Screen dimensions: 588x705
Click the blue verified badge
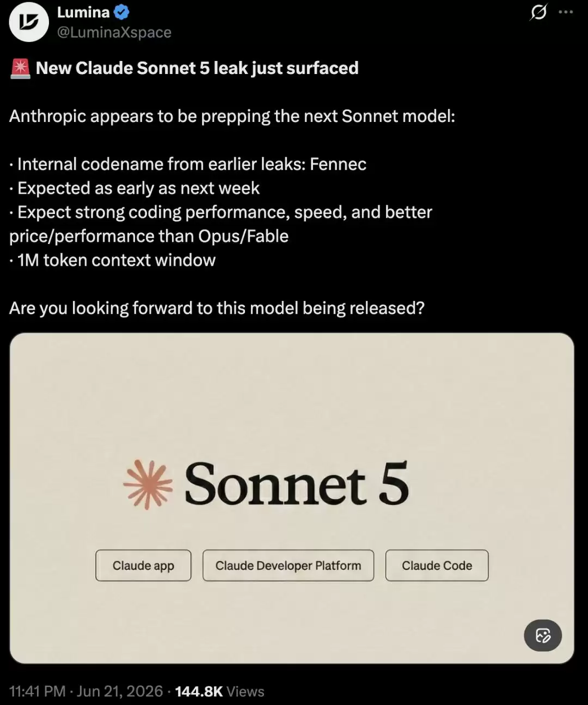point(121,11)
